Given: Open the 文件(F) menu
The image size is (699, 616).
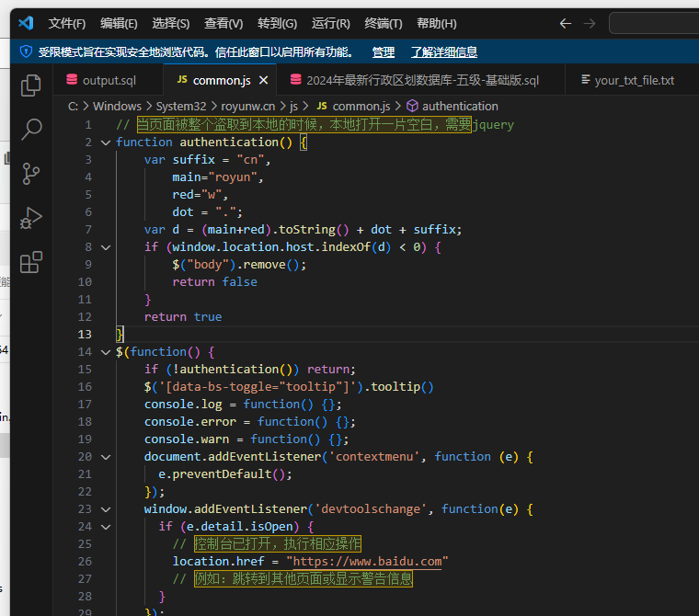Looking at the screenshot, I should [67, 23].
